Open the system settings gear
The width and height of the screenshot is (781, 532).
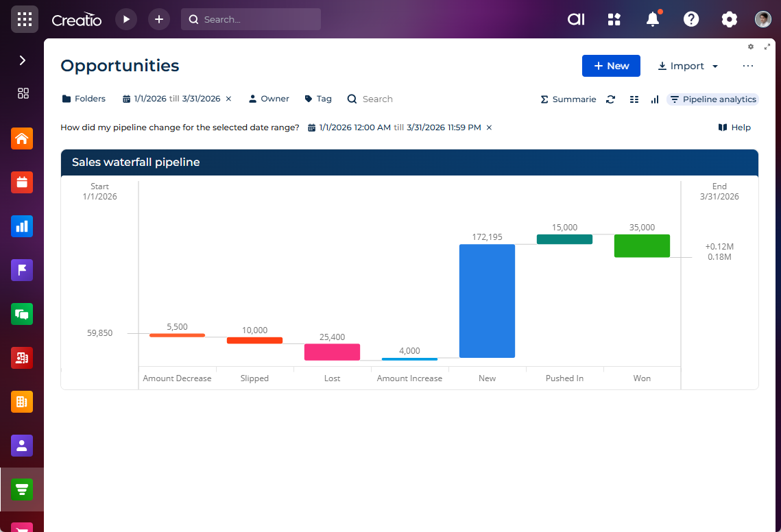tap(730, 19)
